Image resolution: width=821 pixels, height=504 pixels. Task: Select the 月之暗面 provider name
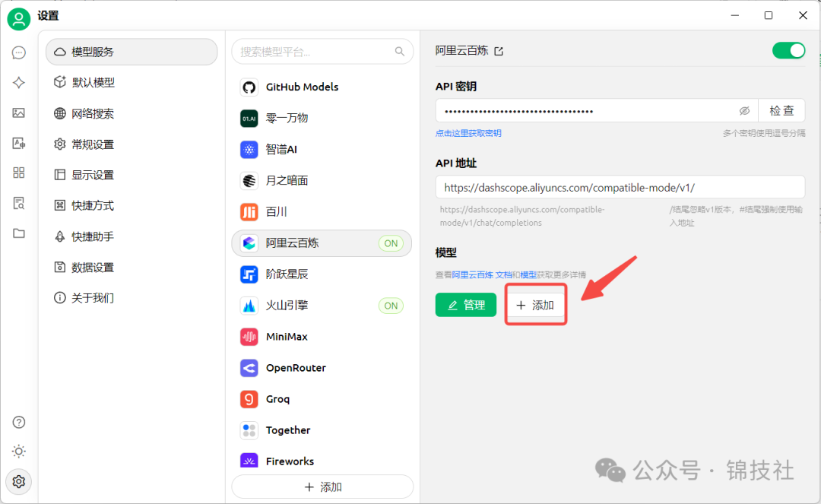[x=287, y=181]
